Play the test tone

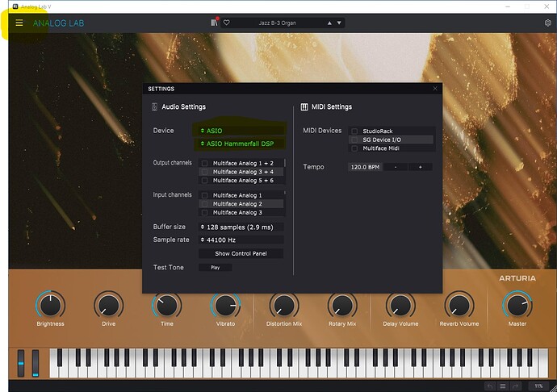(216, 267)
